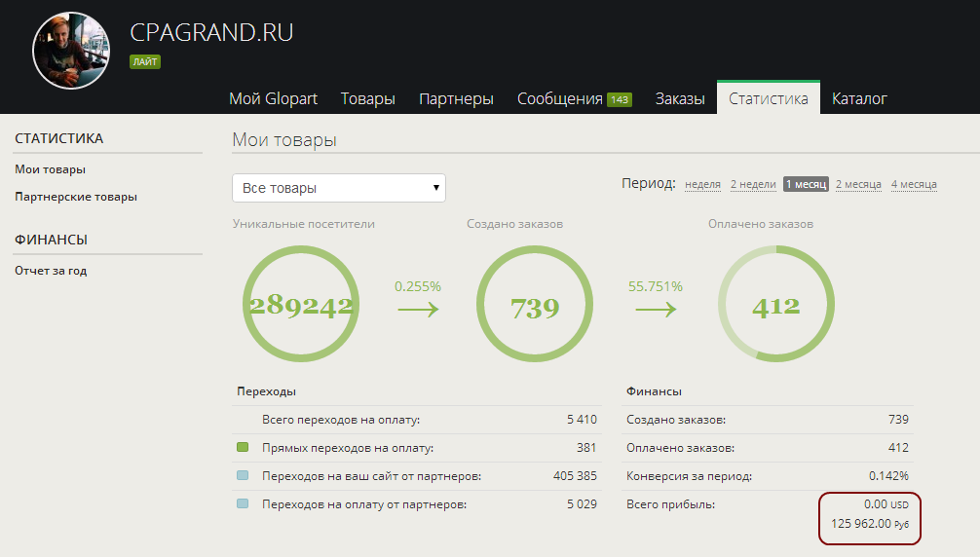Image resolution: width=980 pixels, height=557 pixels.
Task: Click the 0.255% conversion arrow
Action: (418, 309)
